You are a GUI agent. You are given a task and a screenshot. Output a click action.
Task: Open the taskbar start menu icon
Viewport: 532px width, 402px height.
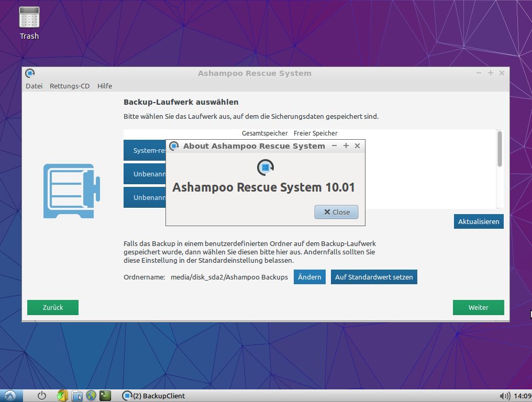[10, 396]
